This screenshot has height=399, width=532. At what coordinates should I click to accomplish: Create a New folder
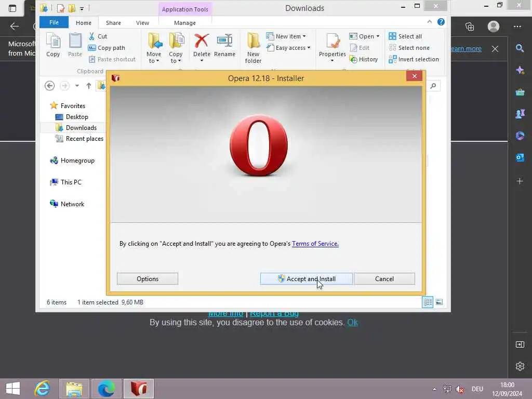click(253, 48)
